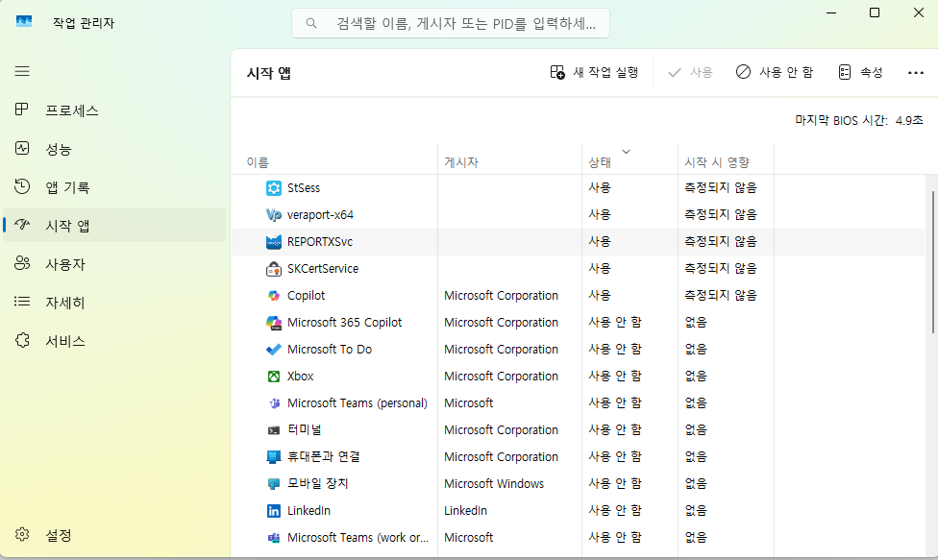Viewport: 938px width, 560px height.
Task: Open 속성 properties
Action: point(860,72)
